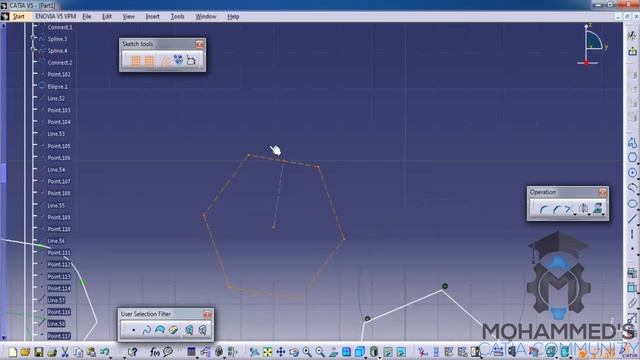640x360 pixels.
Task: Enable Curve filter in User Selection Filter
Action: 147,330
